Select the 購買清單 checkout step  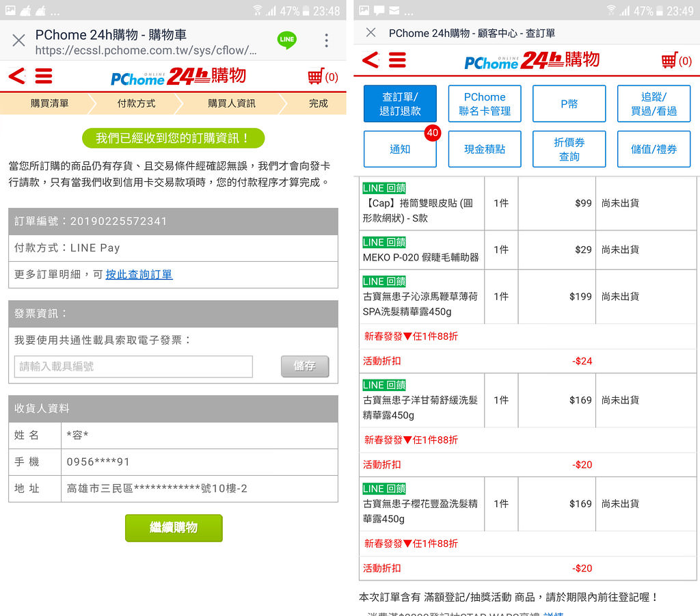(49, 103)
